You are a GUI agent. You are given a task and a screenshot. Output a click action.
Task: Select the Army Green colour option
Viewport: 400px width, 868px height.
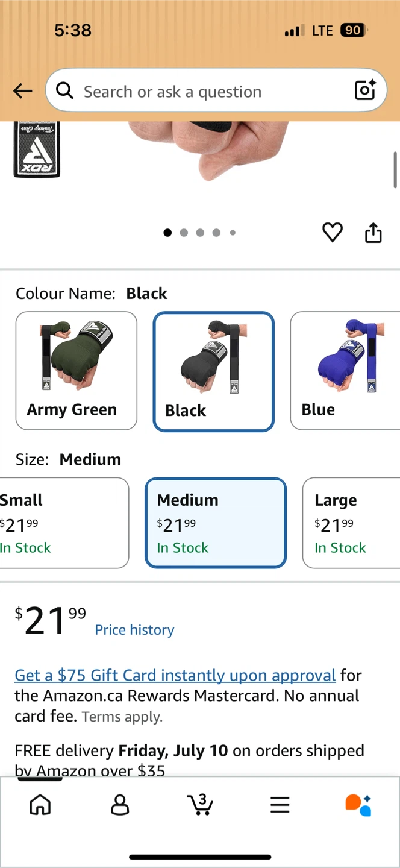coord(77,371)
